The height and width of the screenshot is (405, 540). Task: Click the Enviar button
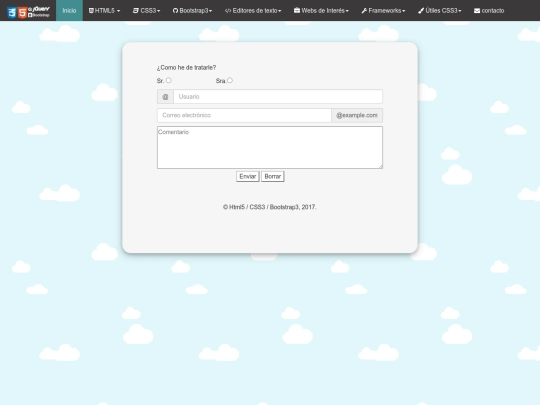pos(248,176)
